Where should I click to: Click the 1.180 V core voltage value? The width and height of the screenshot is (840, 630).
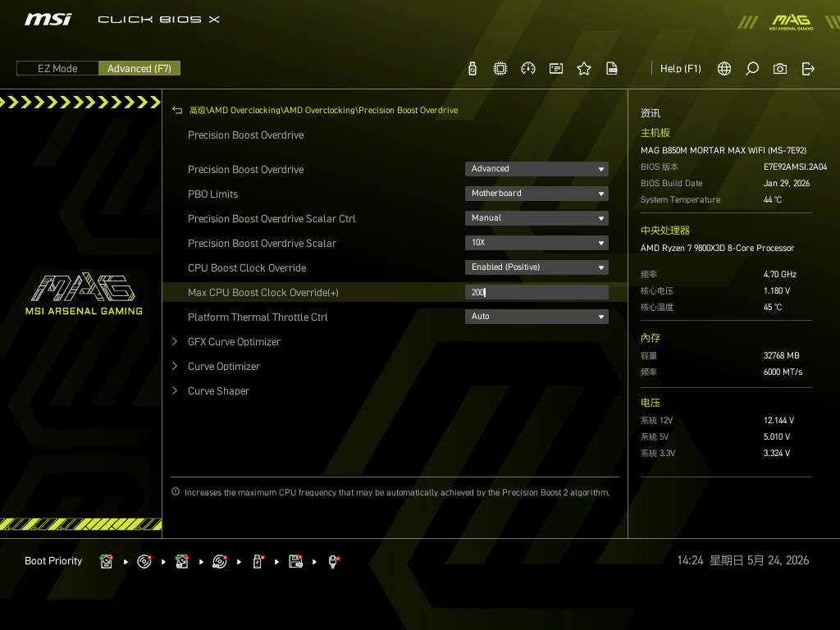tap(777, 291)
